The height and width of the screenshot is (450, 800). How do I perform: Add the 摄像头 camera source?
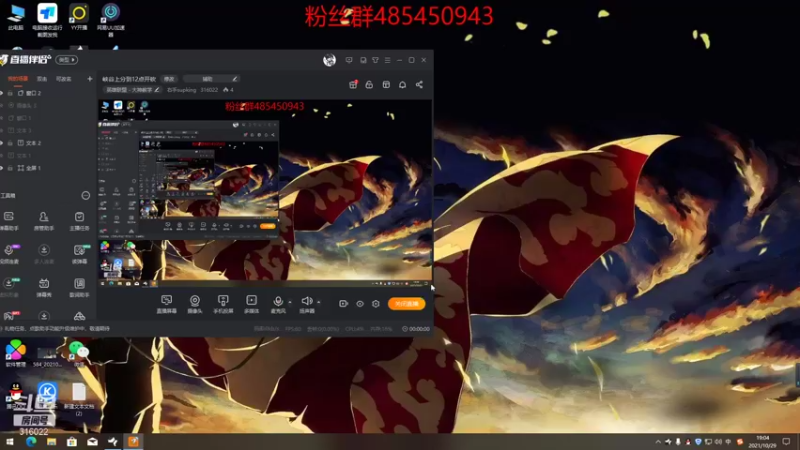click(194, 304)
